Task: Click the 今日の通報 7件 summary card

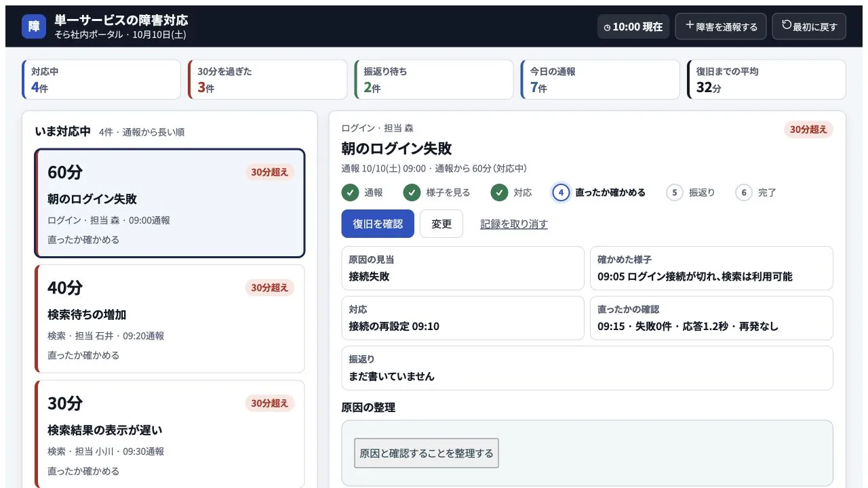Action: point(600,79)
